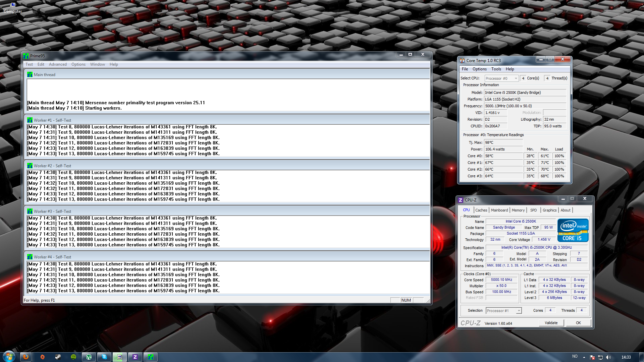Click Core Temp VID value 1.4161 v
Viewport: 644px width, 362px height.
coord(495,113)
